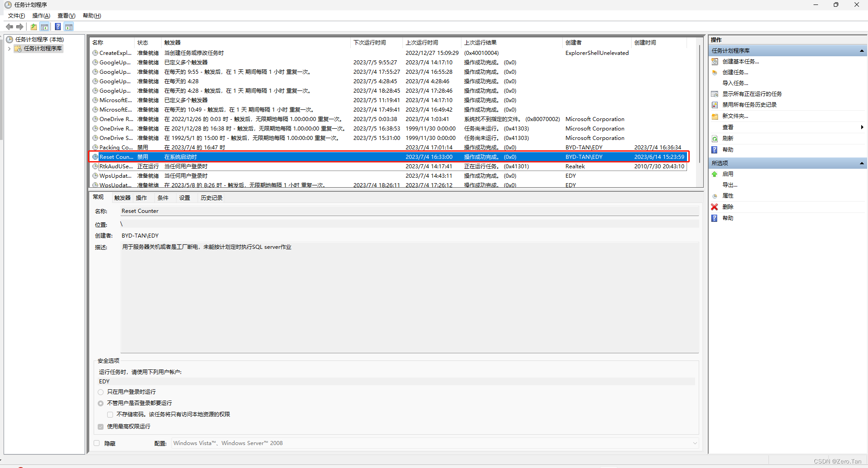Click the 新文件夹 folder icon
This screenshot has height=468, width=868.
(x=714, y=116)
